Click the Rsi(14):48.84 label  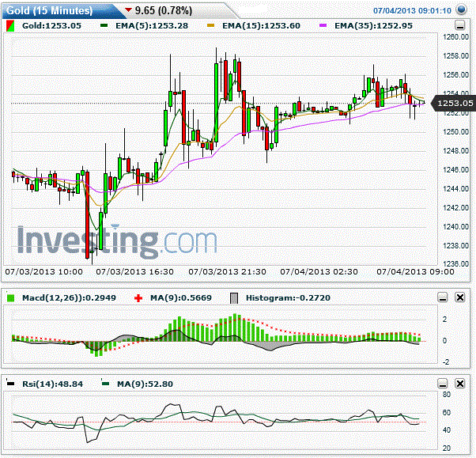[x=52, y=384]
